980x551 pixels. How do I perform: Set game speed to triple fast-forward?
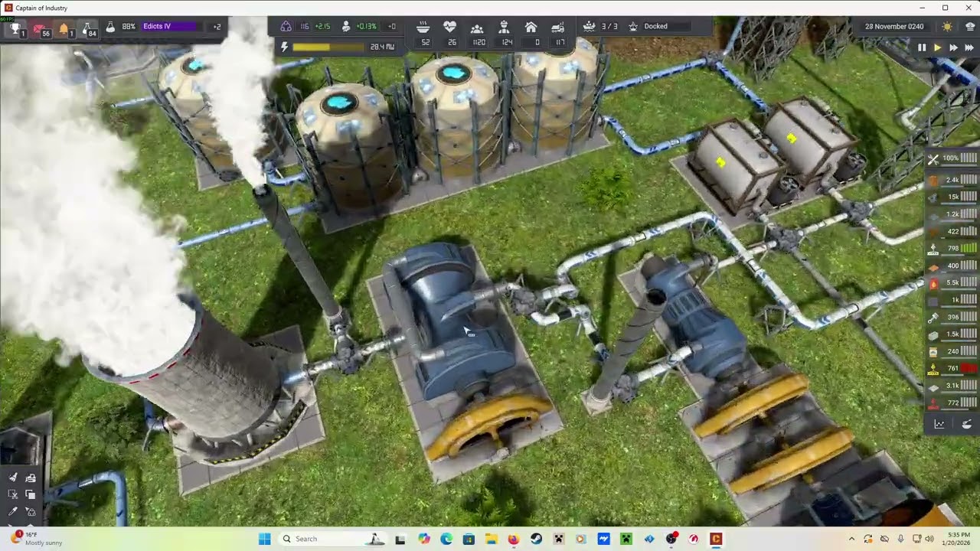point(969,47)
